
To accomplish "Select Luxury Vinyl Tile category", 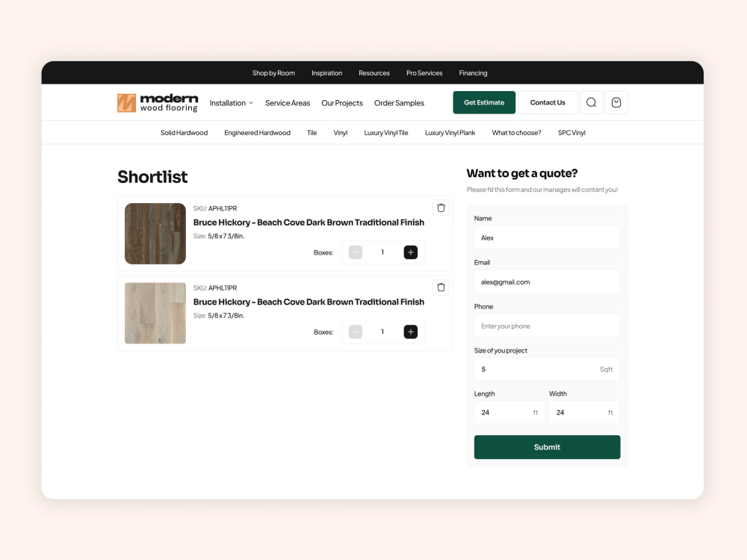I will coord(386,133).
